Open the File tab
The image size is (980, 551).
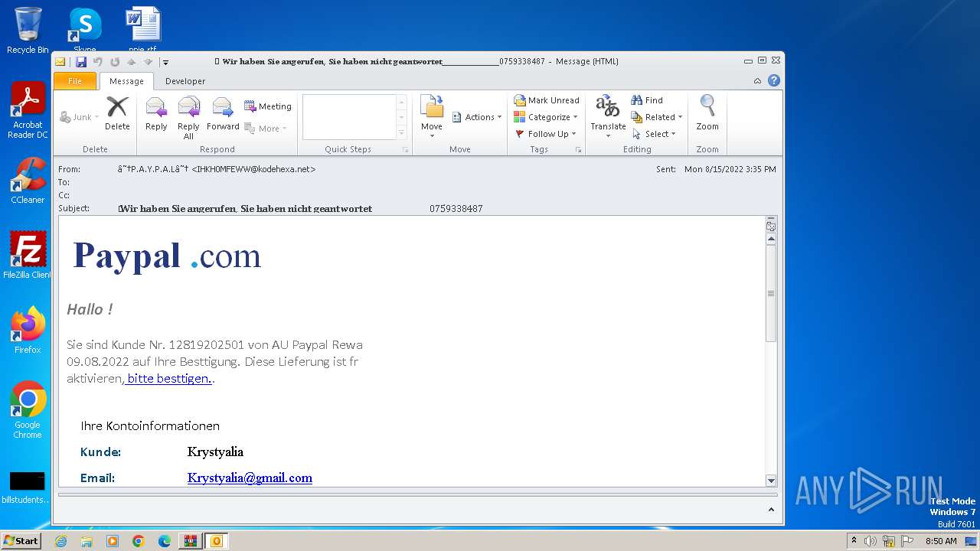point(75,81)
